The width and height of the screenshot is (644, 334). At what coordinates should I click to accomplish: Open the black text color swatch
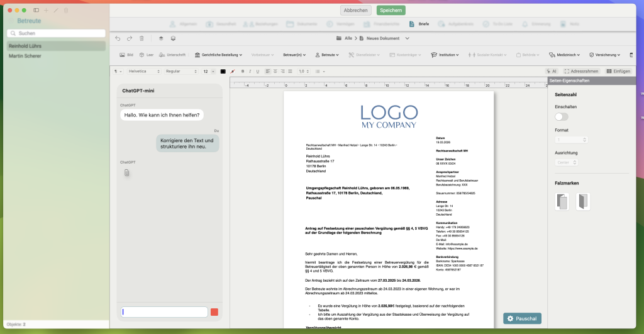tap(223, 71)
